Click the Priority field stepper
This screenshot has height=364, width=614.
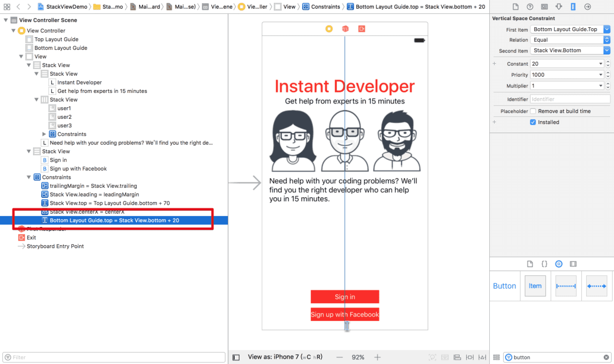[608, 75]
